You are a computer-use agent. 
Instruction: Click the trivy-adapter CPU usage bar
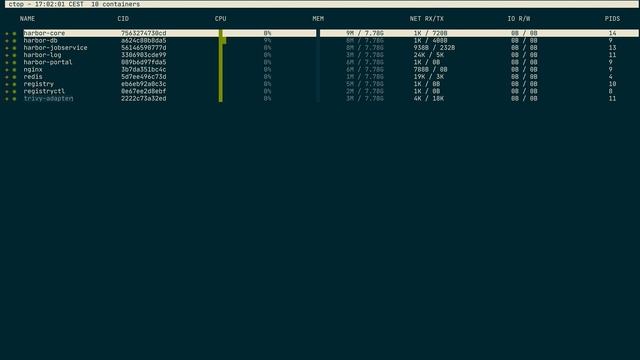221,99
